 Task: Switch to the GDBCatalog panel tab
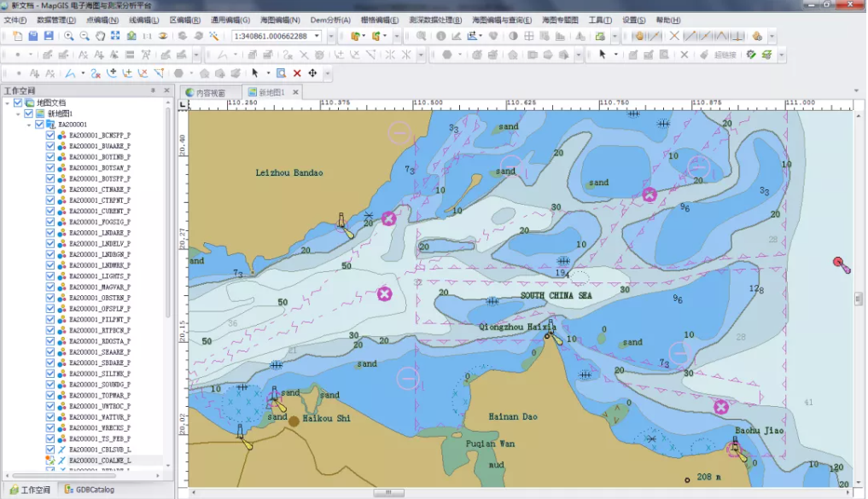[x=87, y=490]
